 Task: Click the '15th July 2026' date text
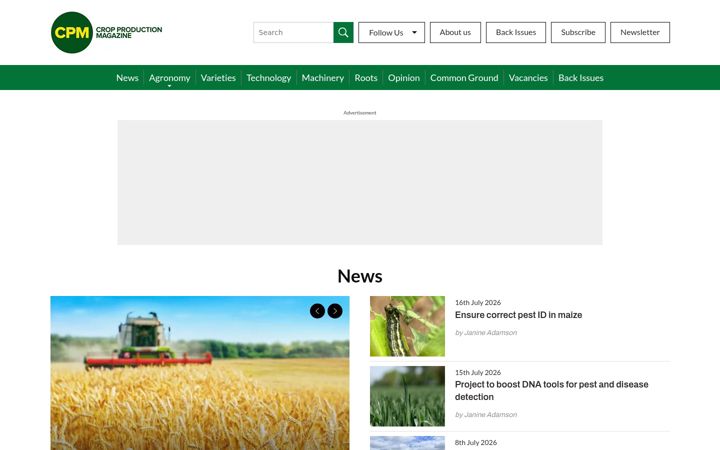tap(478, 372)
